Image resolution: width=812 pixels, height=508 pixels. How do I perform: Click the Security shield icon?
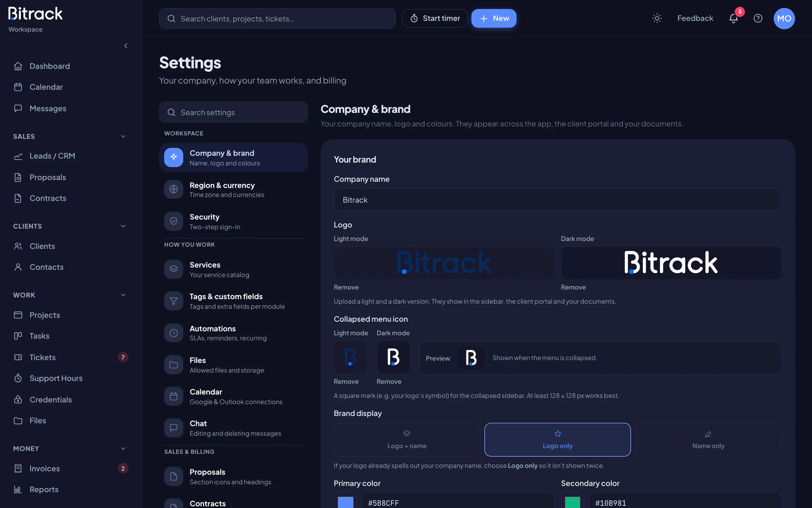(x=173, y=221)
